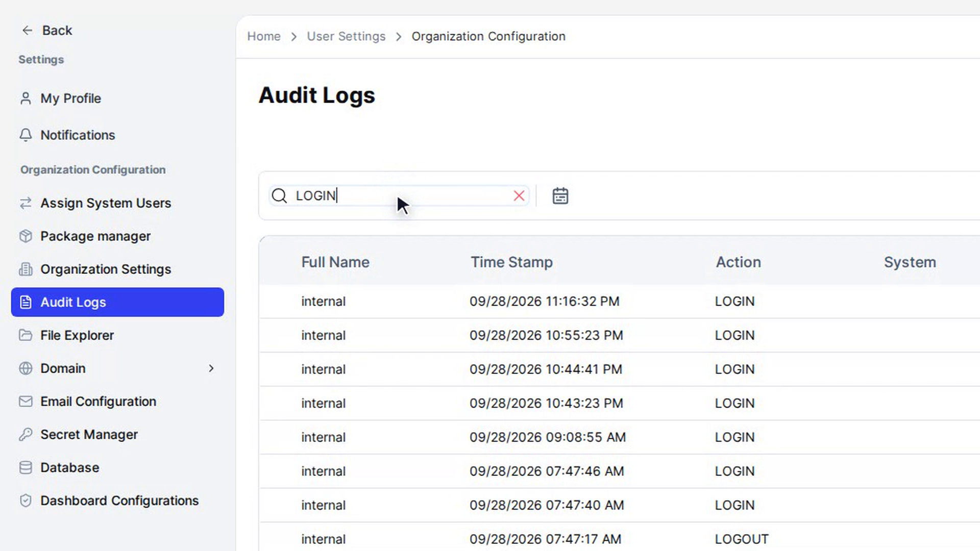Select the 07:47:40 AM timestamp cell
Viewport: 980px width, 551px height.
(x=547, y=506)
